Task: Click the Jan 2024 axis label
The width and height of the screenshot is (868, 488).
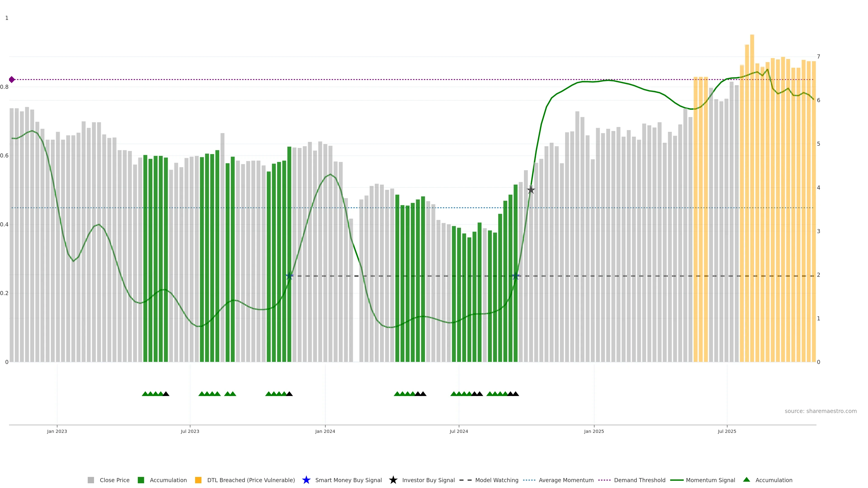Action: point(325,431)
